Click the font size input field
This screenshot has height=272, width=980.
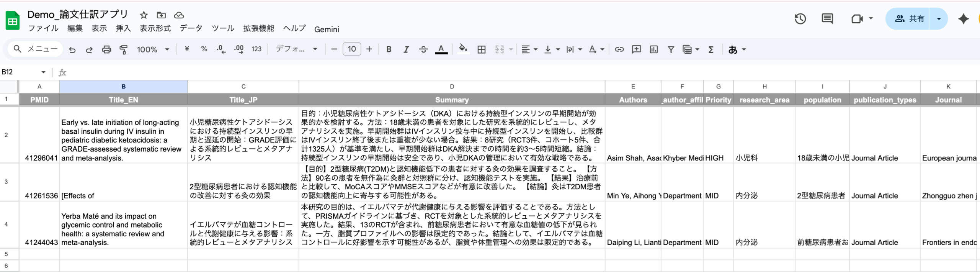[x=352, y=49]
